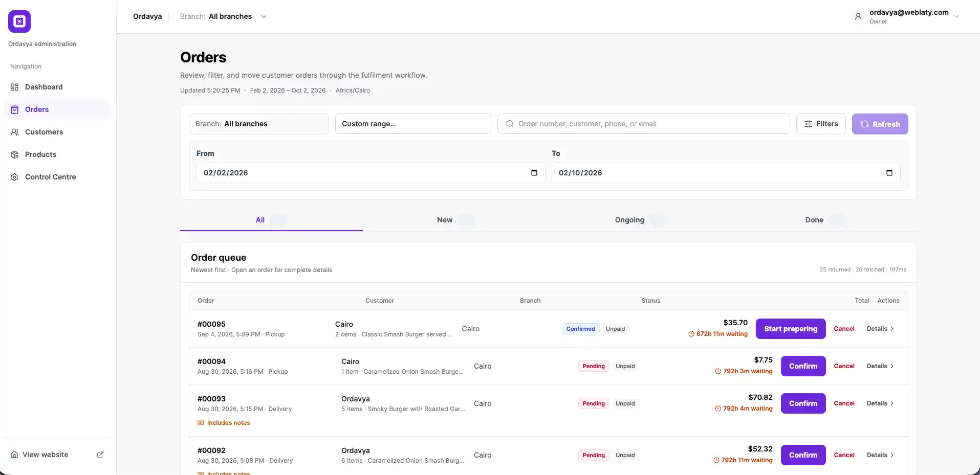The width and height of the screenshot is (980, 475).
Task: Open the From date calendar picker icon
Action: tap(534, 173)
